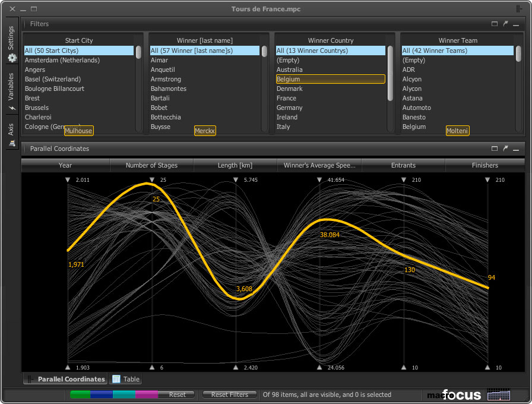This screenshot has height=404, width=532.
Task: Click the Number of Stages column header
Action: coord(151,165)
